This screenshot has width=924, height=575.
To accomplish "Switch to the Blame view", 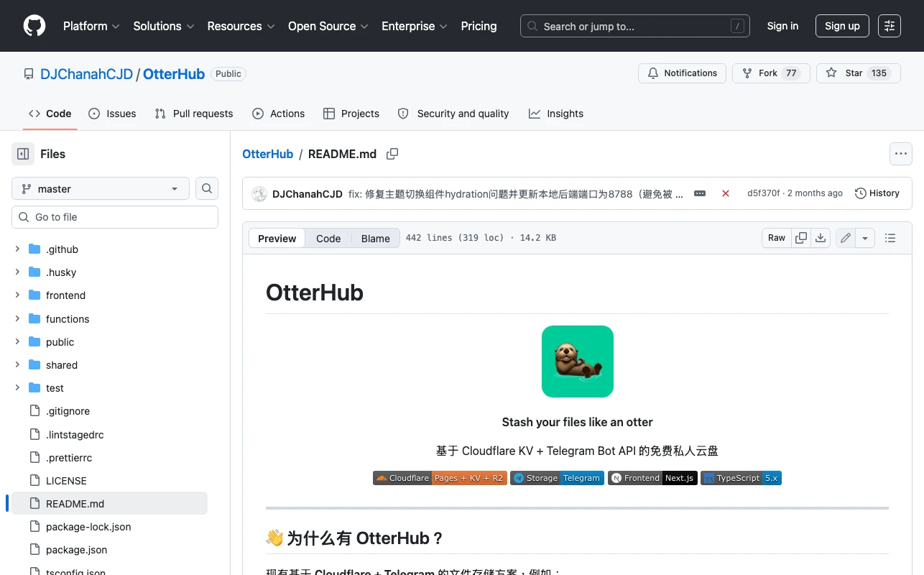I will [x=375, y=239].
